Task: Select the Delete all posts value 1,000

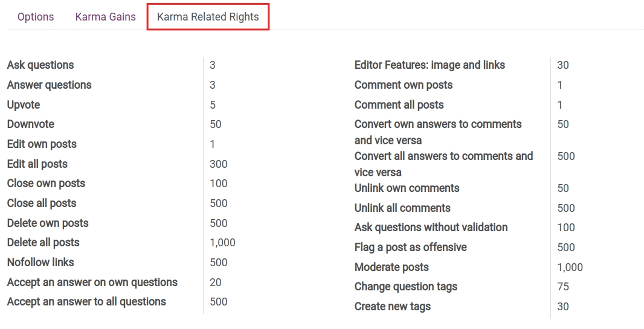Action: 222,243
